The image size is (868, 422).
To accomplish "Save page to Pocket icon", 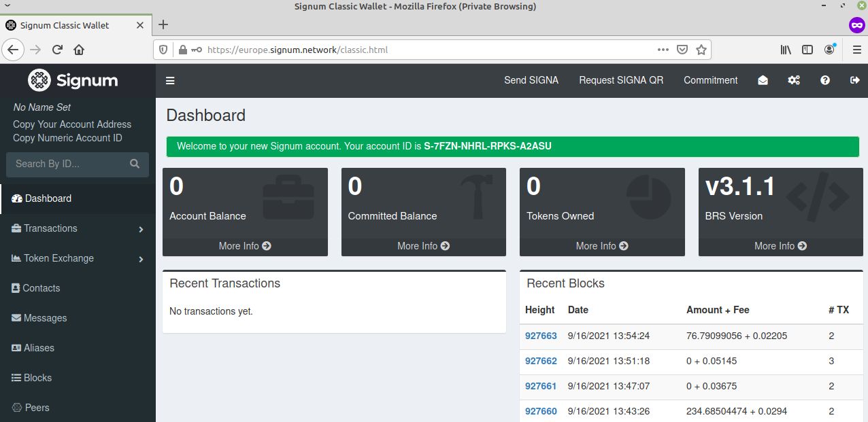I will tap(682, 50).
